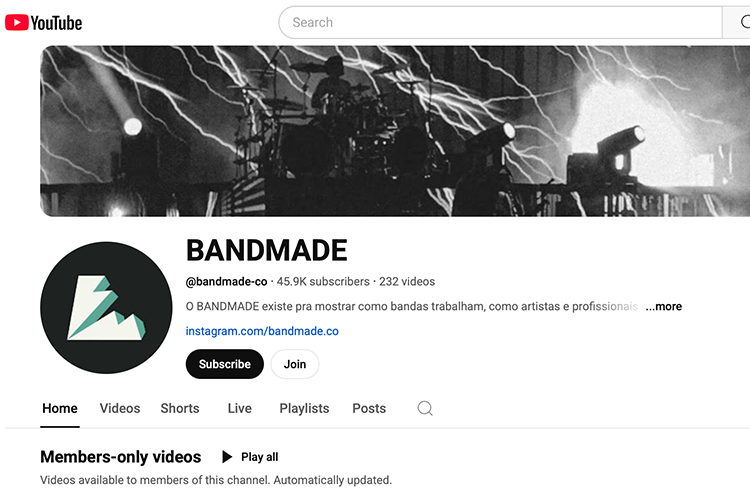Click the search magnifier button in top bar
Image resolution: width=750 pixels, height=500 pixels.
tap(737, 22)
